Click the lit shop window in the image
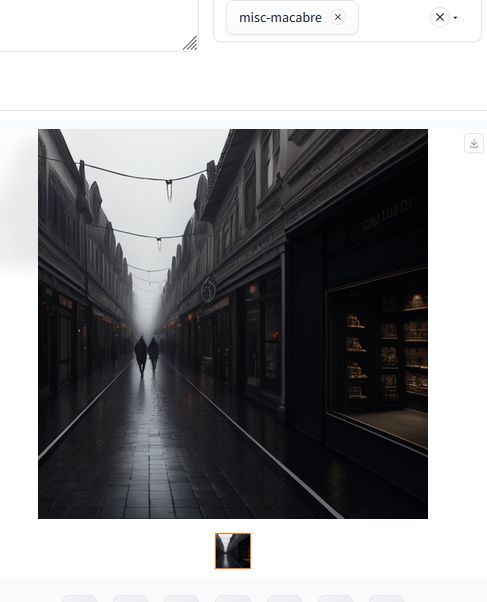 (377, 357)
